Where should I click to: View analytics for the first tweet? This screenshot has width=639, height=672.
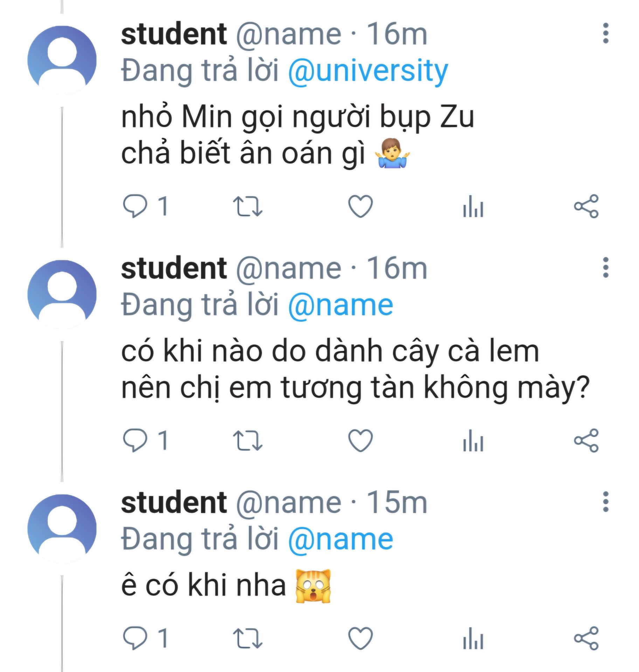pyautogui.click(x=473, y=207)
